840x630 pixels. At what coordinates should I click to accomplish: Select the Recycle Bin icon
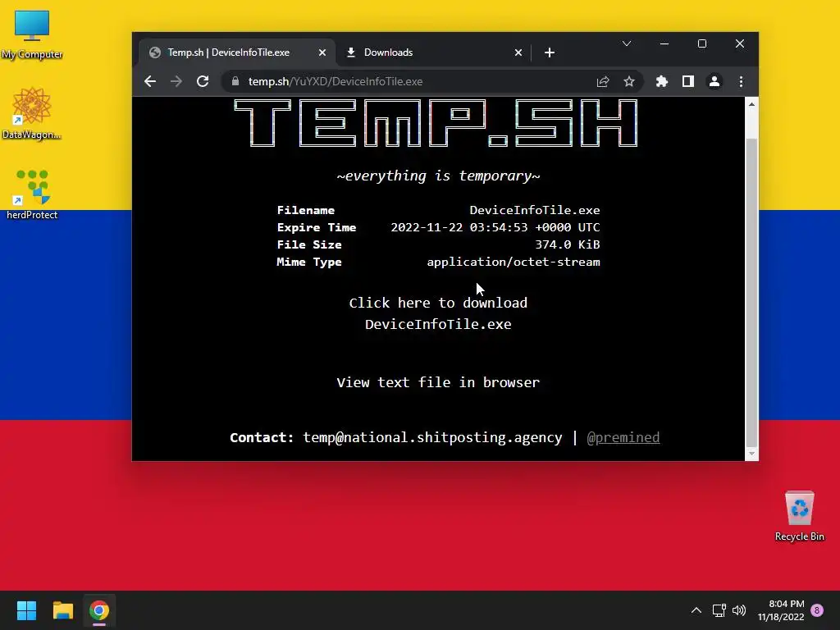pyautogui.click(x=799, y=516)
